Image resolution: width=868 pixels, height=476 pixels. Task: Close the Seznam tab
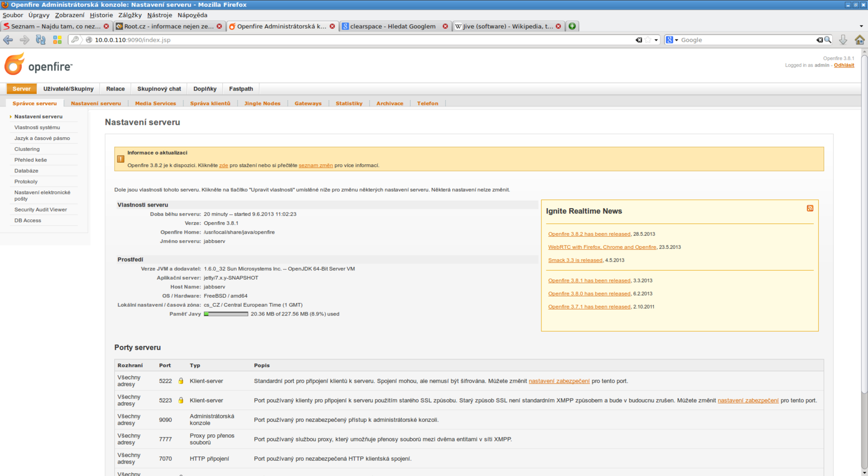coord(106,26)
